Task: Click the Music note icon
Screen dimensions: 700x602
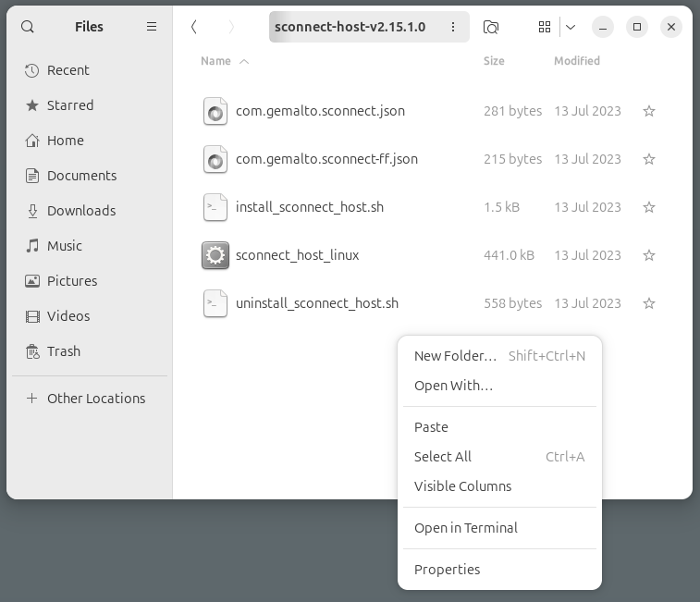Action: (x=32, y=246)
